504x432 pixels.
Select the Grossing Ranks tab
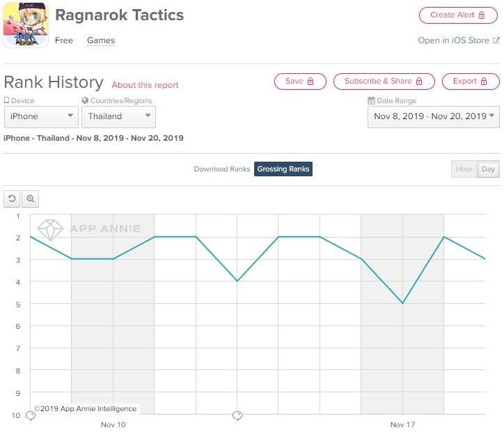(x=283, y=169)
